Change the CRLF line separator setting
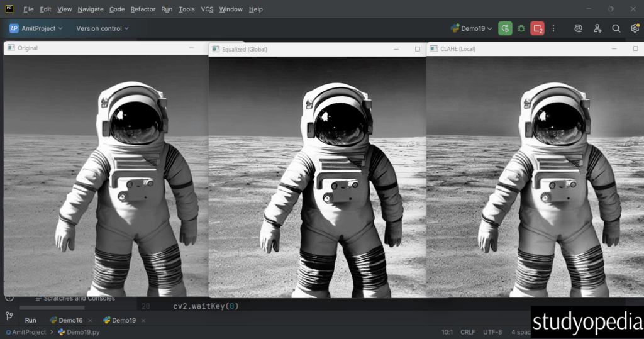The height and width of the screenshot is (339, 644). pos(468,332)
